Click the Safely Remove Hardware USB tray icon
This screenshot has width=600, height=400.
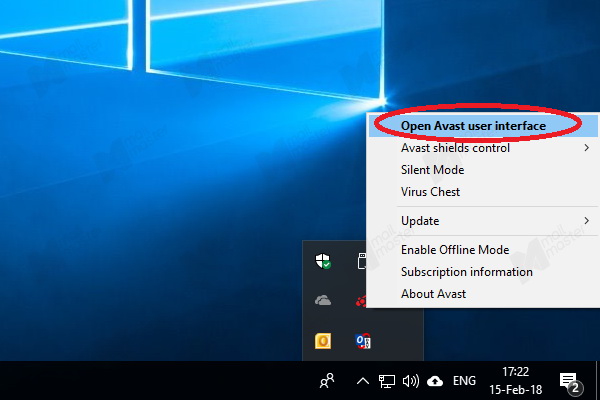(362, 261)
